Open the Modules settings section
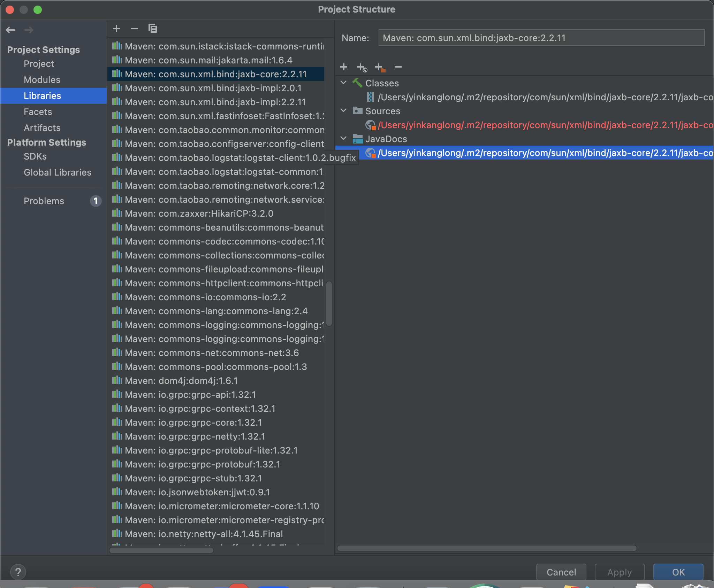This screenshot has height=588, width=714. point(42,80)
